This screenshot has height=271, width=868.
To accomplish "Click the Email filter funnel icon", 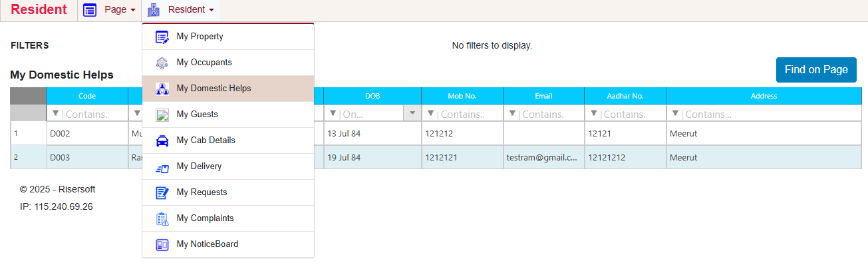I will (x=511, y=114).
